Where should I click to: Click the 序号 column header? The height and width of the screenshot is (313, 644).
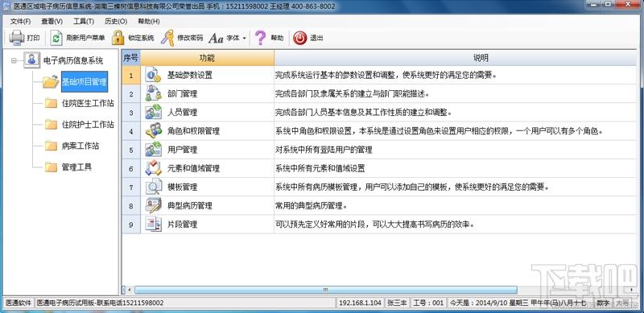point(131,58)
